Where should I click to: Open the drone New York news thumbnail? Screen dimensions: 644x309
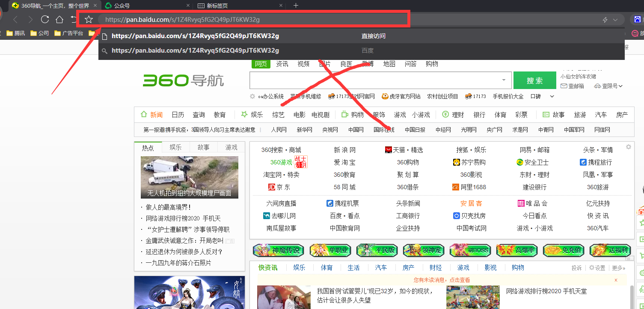190,177
